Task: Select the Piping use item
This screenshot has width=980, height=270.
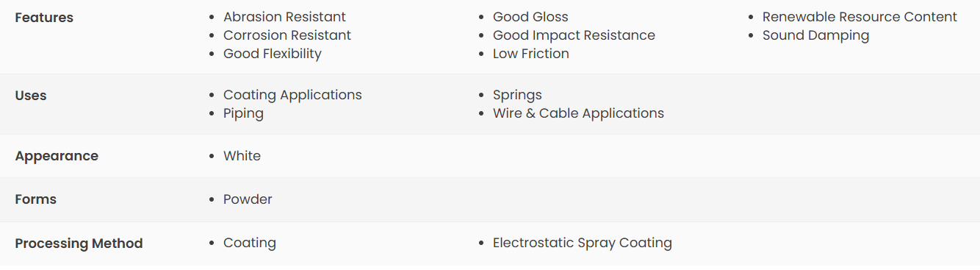Action: coord(243,113)
